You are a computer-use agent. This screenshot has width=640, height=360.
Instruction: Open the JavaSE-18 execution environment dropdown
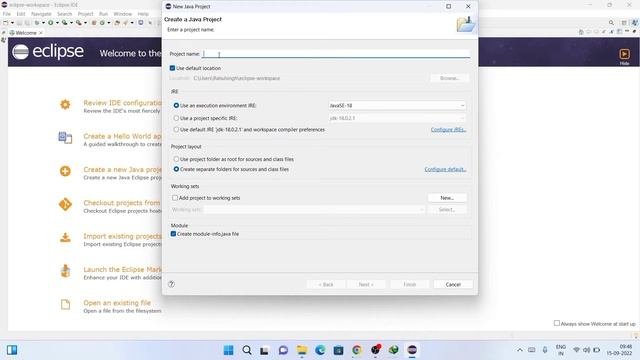[x=397, y=105]
